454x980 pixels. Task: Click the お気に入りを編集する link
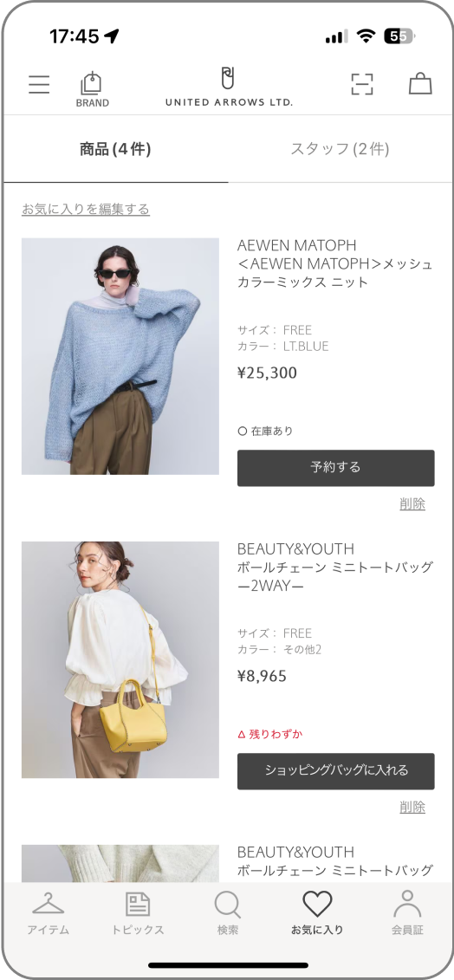coord(86,210)
